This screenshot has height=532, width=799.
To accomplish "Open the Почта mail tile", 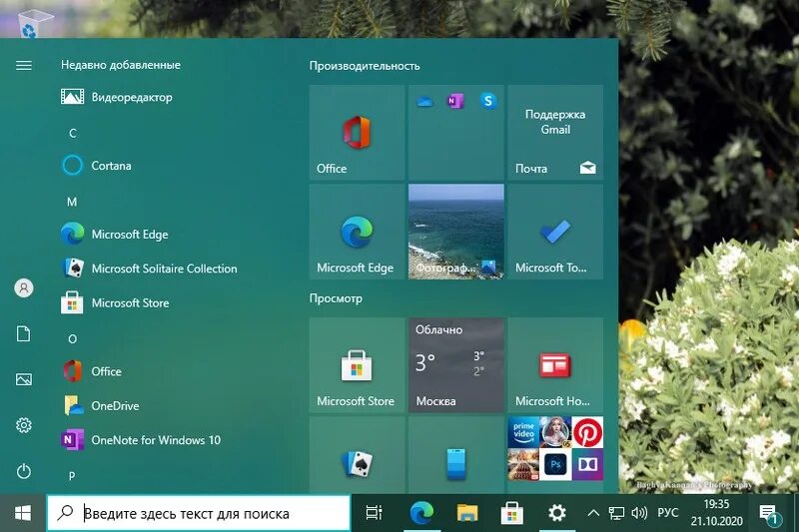I will coord(555,133).
